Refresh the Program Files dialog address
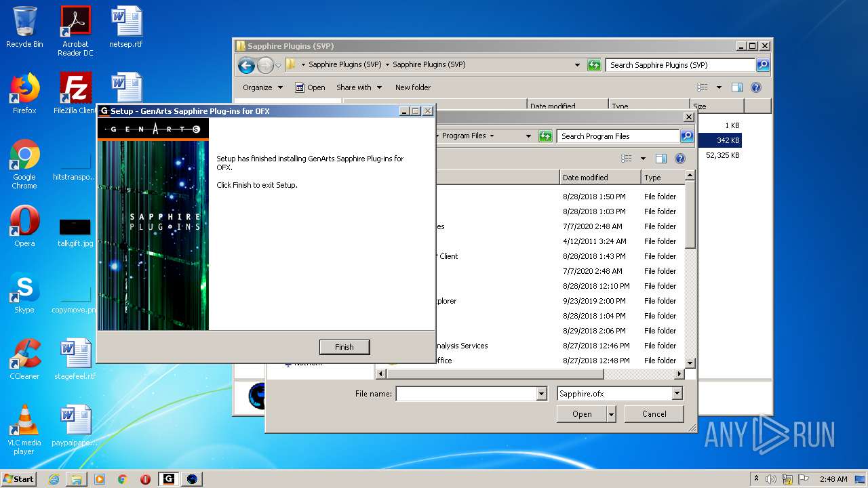868x488 pixels. (545, 136)
